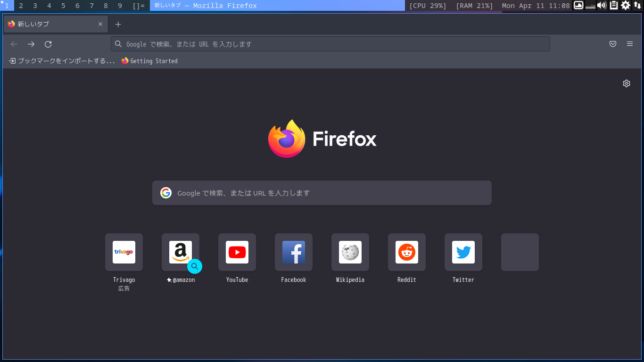
Task: Open the Reddit shortcut tile
Action: (x=407, y=252)
